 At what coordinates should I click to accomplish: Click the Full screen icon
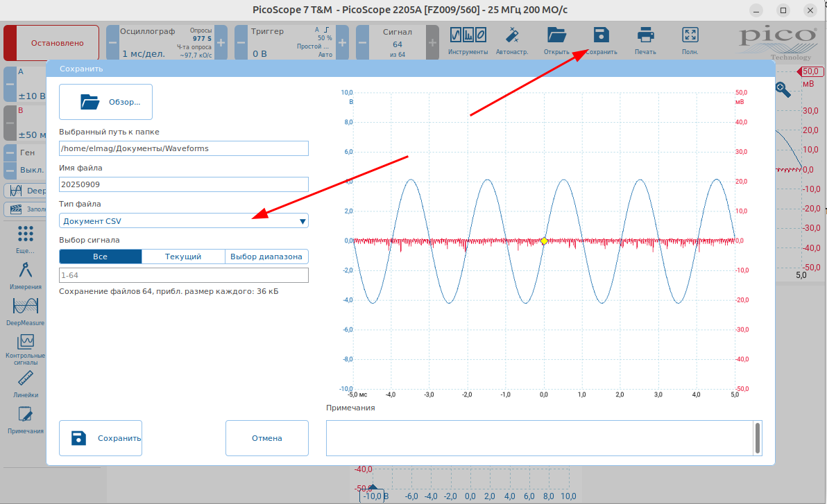pos(690,35)
